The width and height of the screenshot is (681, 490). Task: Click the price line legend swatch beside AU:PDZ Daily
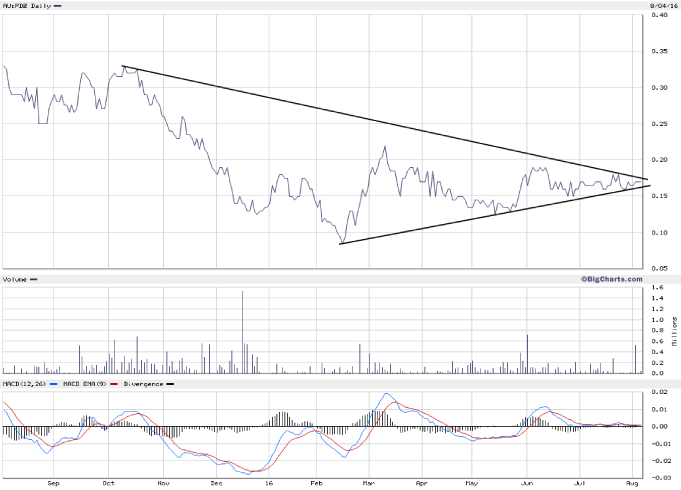[61, 6]
